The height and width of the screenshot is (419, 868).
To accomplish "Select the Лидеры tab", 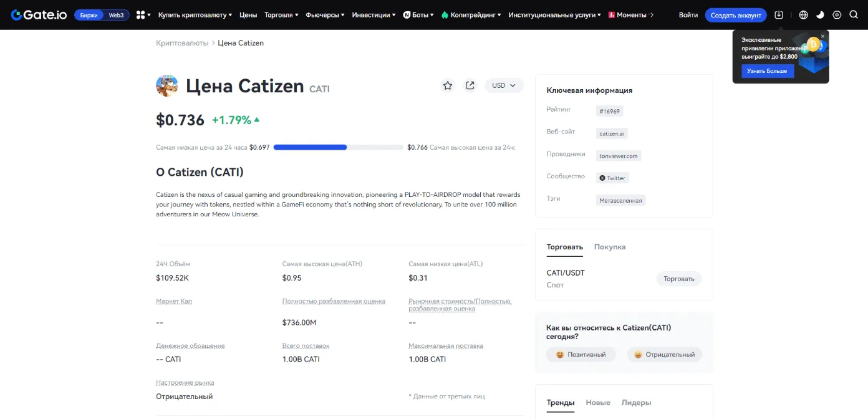I will coord(636,403).
